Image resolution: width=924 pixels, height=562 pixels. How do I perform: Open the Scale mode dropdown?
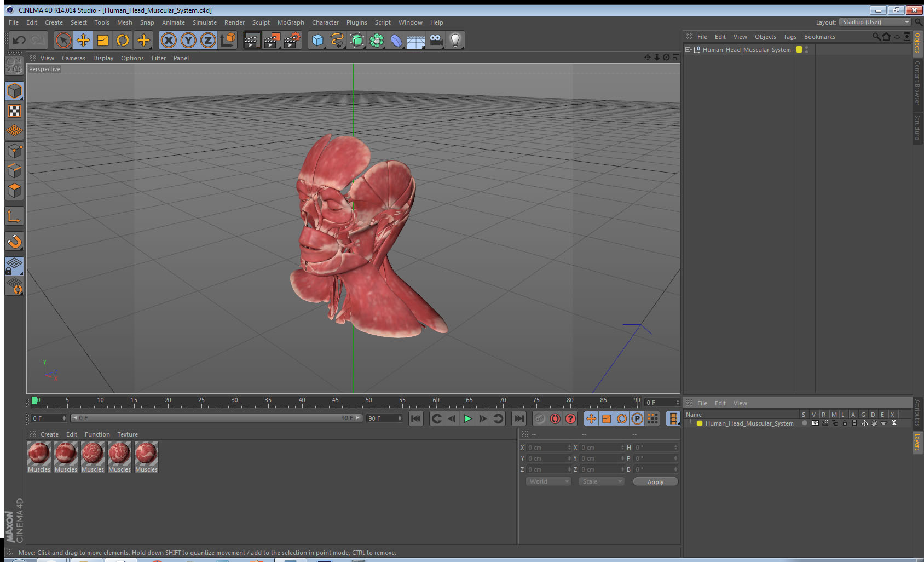[602, 481]
